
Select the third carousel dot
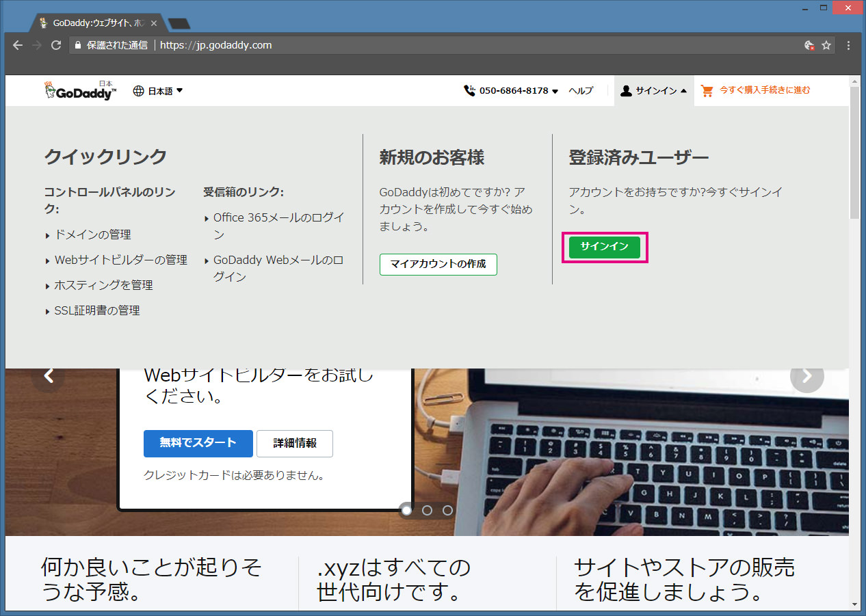[447, 510]
